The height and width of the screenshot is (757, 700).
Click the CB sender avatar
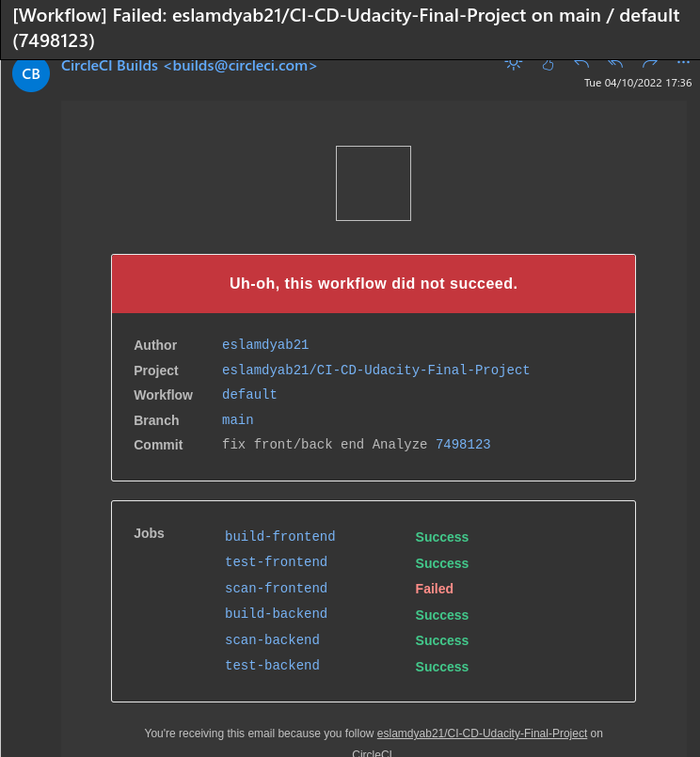point(31,74)
